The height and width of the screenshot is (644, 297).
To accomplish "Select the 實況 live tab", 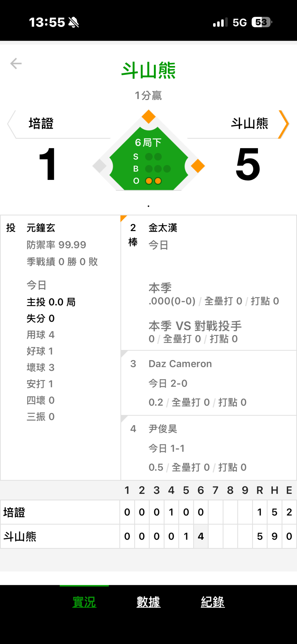I will tap(84, 602).
